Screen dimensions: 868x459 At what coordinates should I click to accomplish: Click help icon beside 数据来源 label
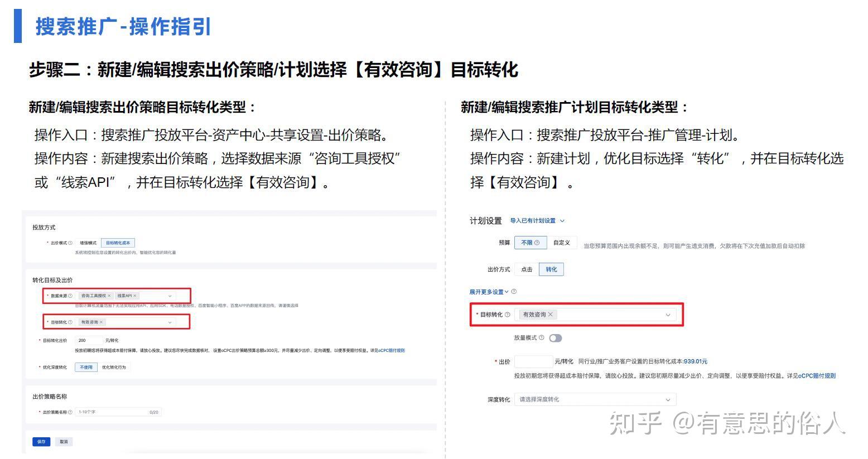click(70, 296)
